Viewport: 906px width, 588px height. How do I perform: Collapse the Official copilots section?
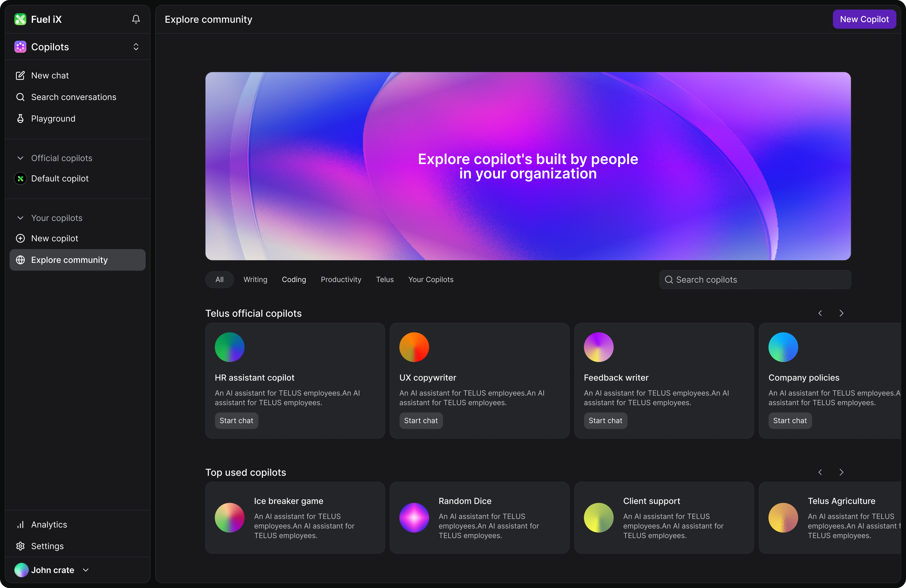click(21, 158)
